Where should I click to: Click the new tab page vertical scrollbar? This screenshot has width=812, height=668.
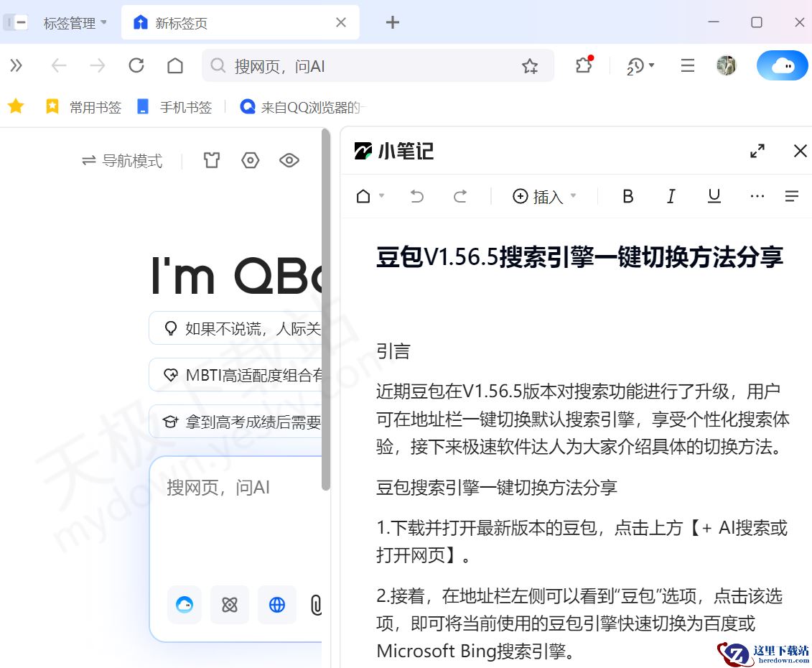(326, 309)
